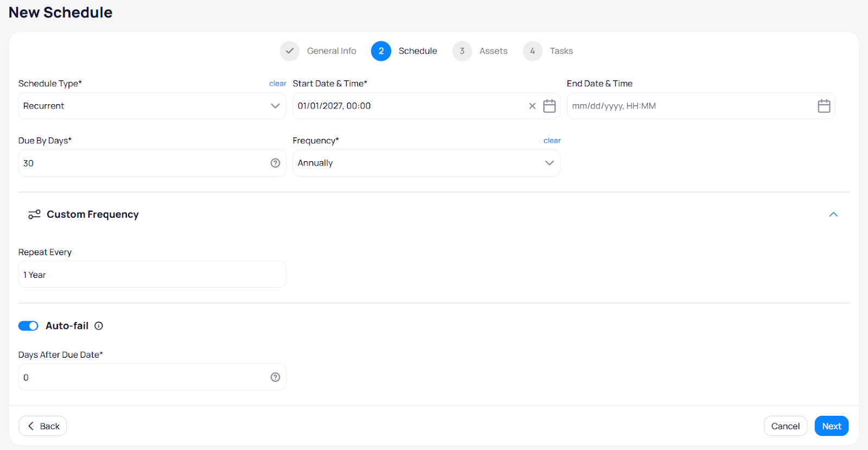Clear the Start Date value with X icon

tap(532, 106)
